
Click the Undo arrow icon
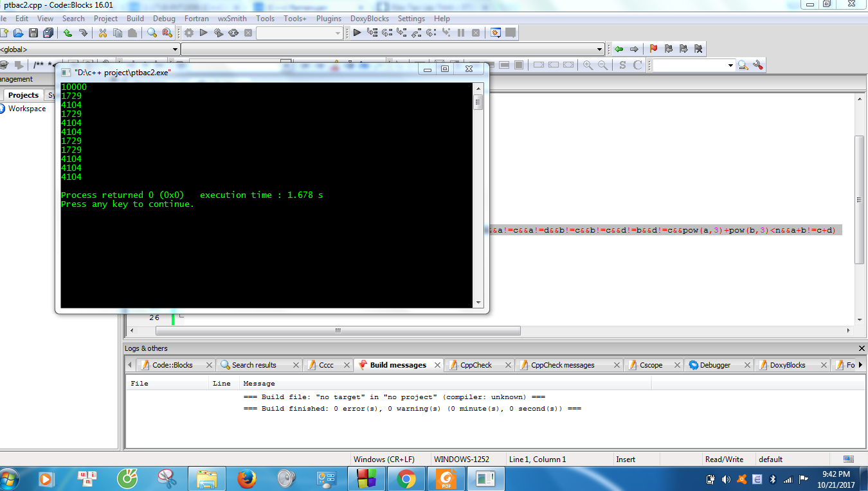68,33
